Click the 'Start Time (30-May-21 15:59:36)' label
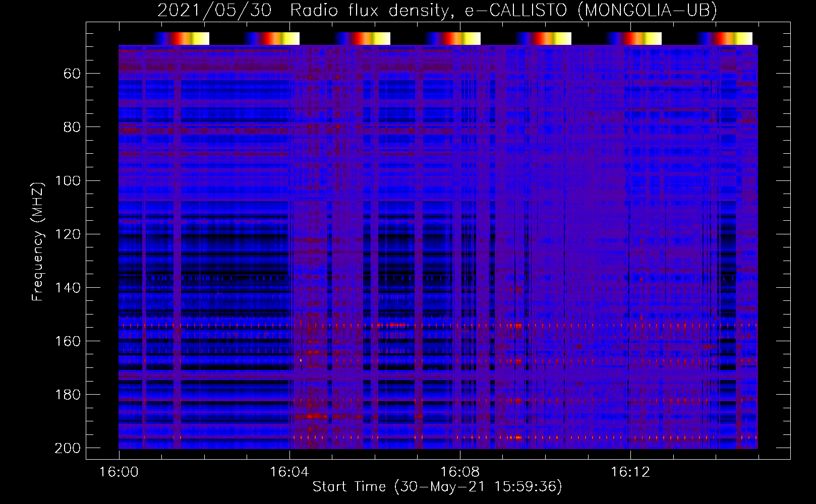The width and height of the screenshot is (816, 504). point(437,487)
